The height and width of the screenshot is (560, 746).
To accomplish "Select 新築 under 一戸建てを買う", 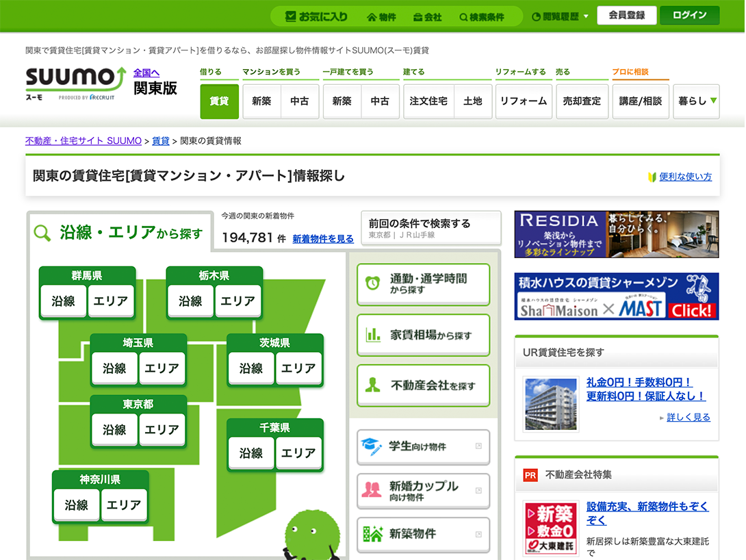I will [342, 101].
